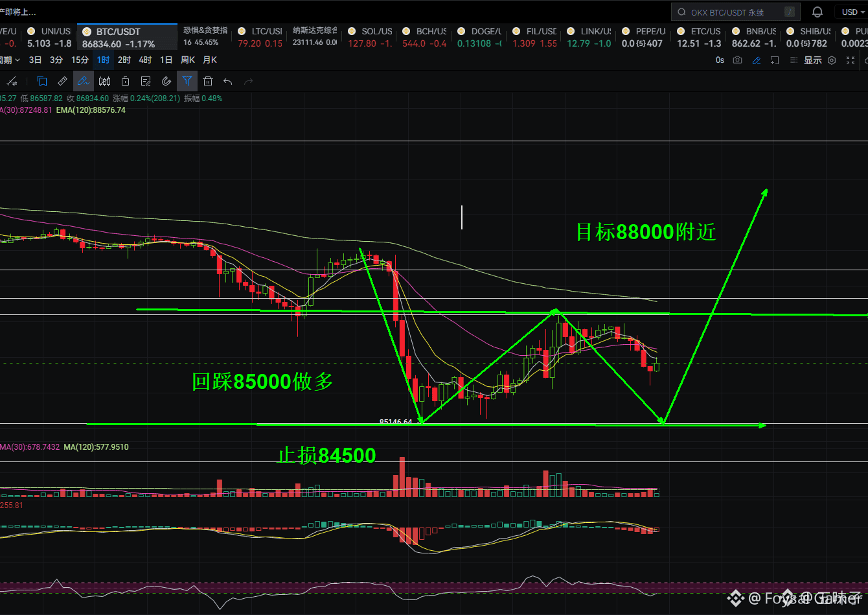Switch to the 3分 timeframe
868x615 pixels.
tap(56, 60)
